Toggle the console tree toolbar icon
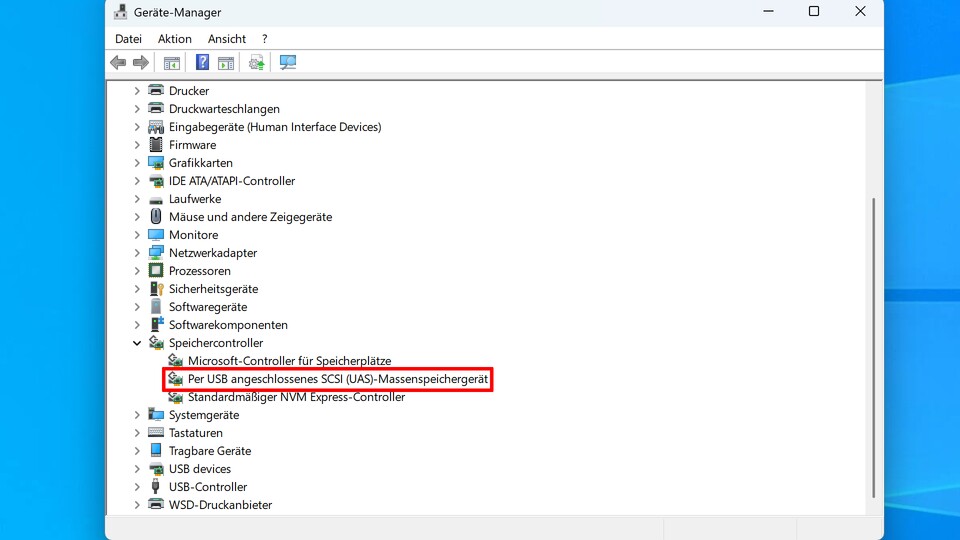The width and height of the screenshot is (960, 540). 171,62
